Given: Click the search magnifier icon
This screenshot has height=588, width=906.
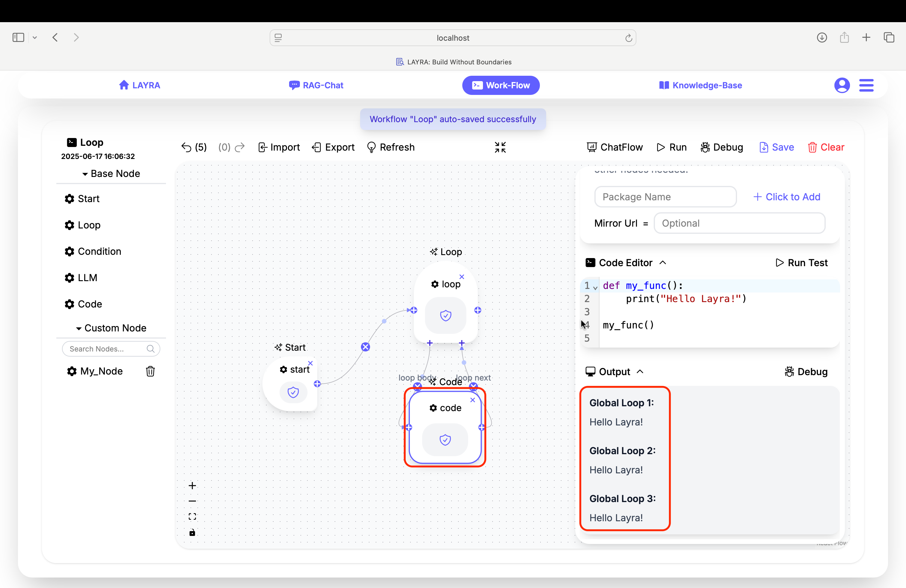Looking at the screenshot, I should pos(151,349).
